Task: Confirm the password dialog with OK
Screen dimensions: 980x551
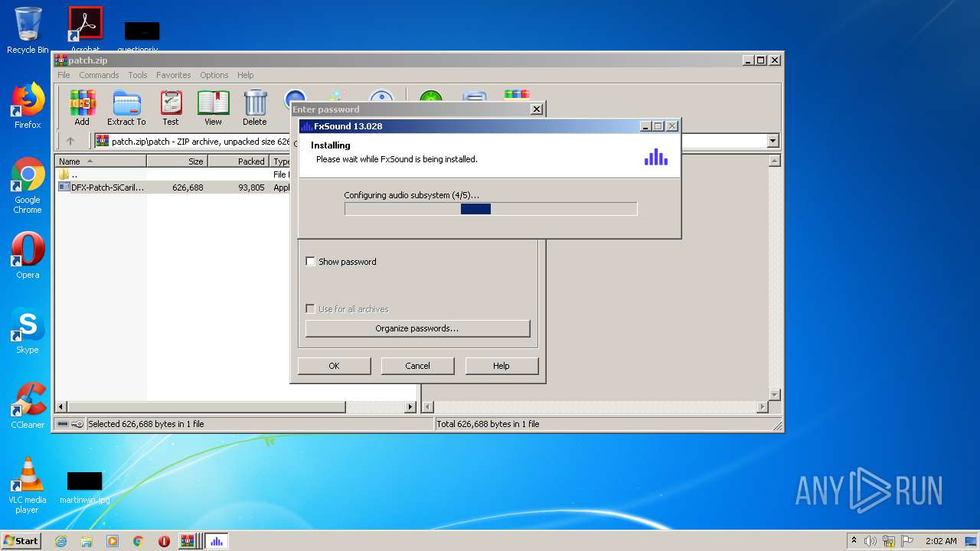Action: 334,366
